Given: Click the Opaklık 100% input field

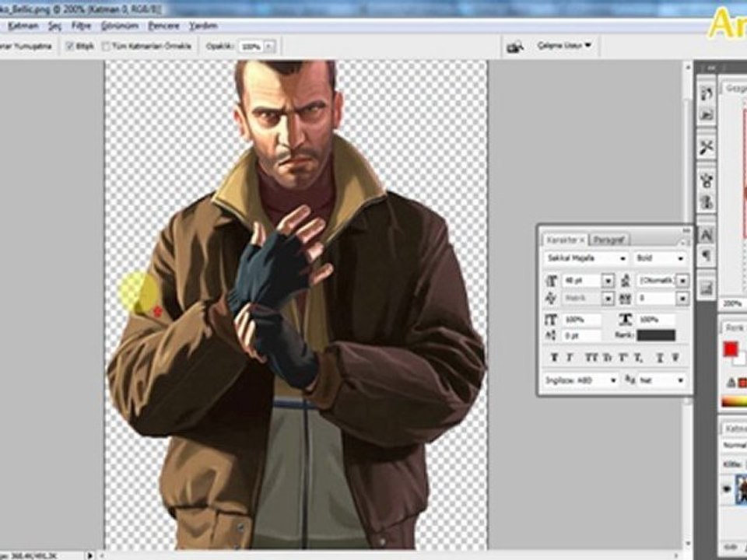Looking at the screenshot, I should click(251, 47).
